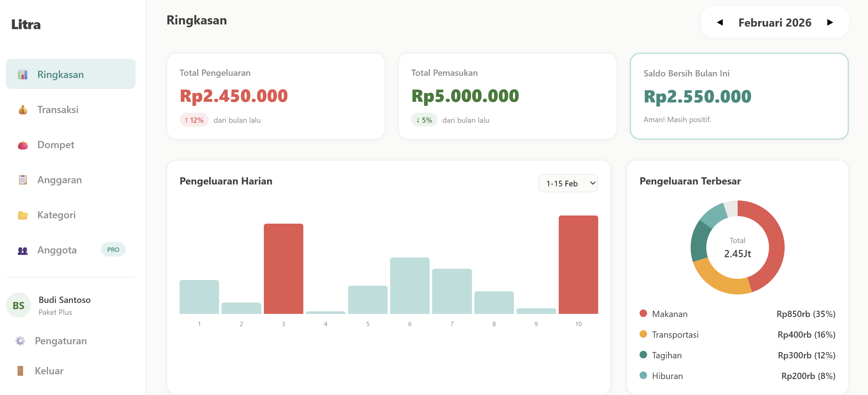Click the Total Pemasukan card
This screenshot has height=395, width=868.
point(507,96)
